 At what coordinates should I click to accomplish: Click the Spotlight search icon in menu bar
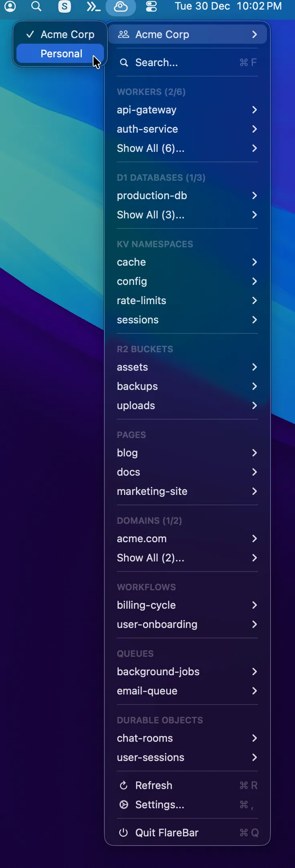coord(37,6)
